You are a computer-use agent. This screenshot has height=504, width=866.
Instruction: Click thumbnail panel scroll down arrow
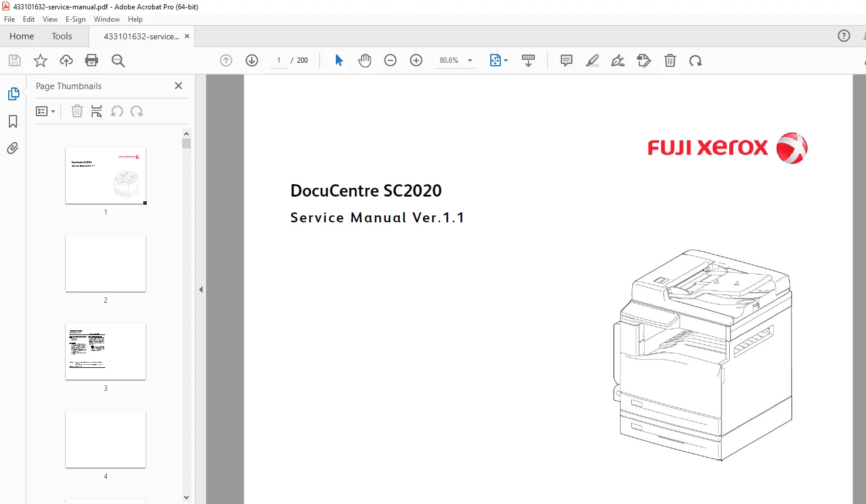tap(186, 498)
